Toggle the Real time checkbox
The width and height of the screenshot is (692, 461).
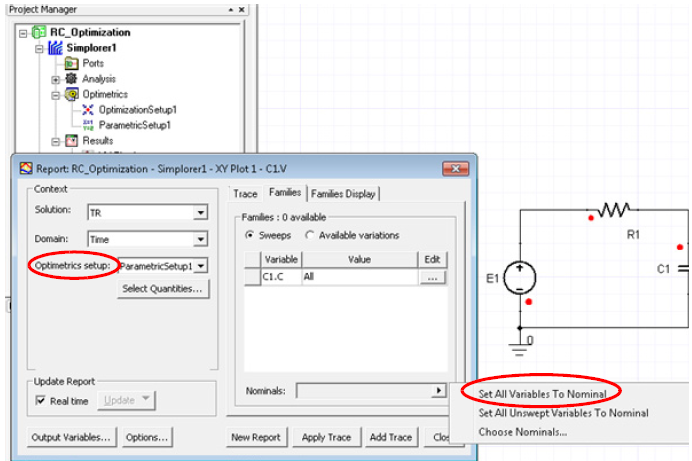[41, 400]
